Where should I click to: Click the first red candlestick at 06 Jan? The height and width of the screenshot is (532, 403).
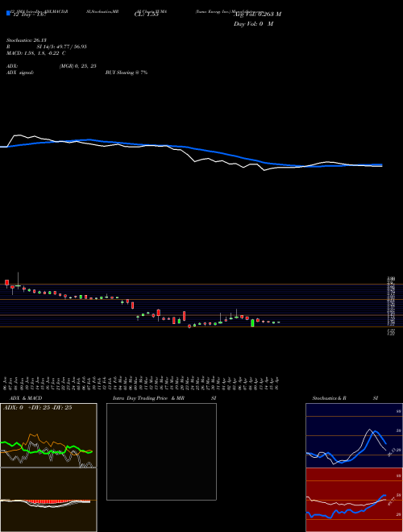coord(6,283)
